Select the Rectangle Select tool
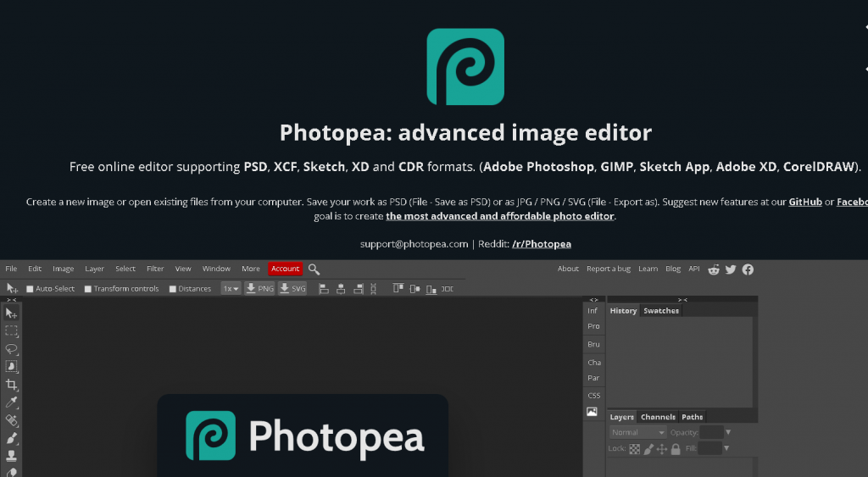The image size is (868, 477). [x=12, y=330]
